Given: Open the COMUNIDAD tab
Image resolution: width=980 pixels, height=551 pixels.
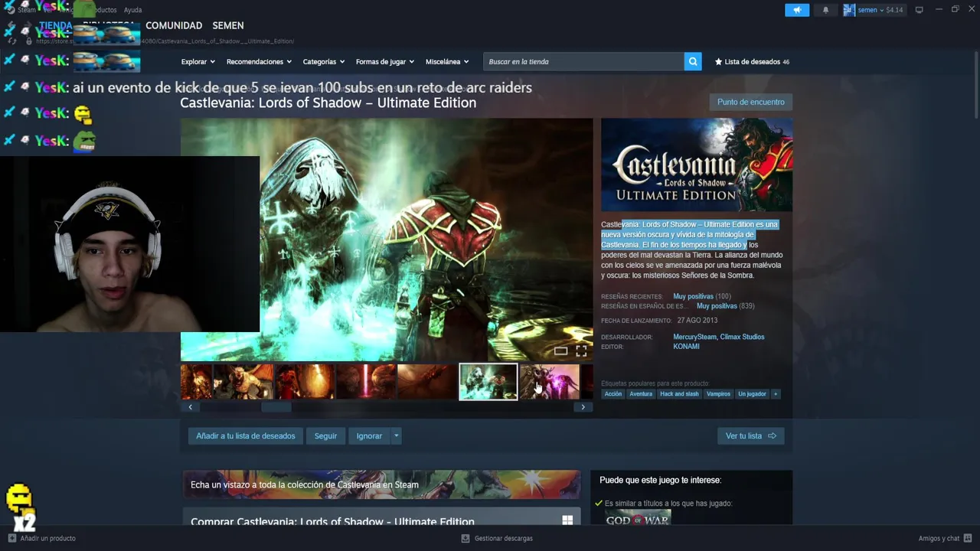Looking at the screenshot, I should tap(174, 25).
